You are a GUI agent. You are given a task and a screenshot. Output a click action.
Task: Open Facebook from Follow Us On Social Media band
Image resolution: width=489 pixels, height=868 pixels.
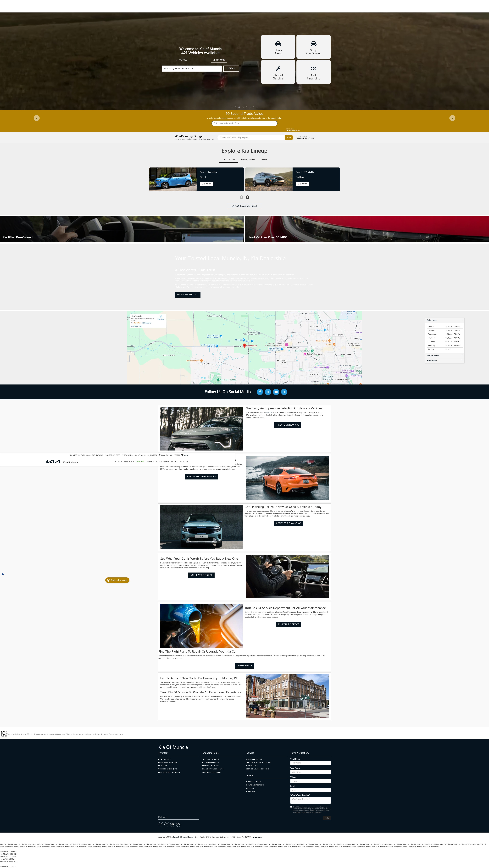pyautogui.click(x=260, y=392)
